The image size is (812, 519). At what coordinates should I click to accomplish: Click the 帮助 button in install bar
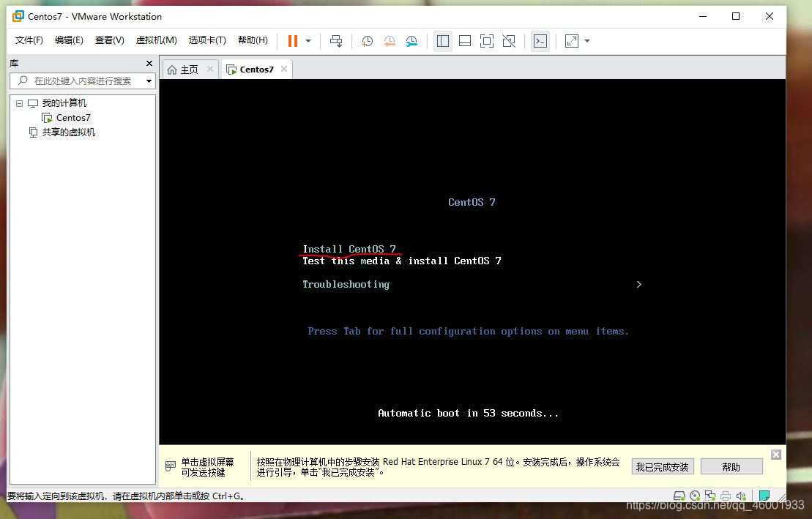click(x=731, y=467)
